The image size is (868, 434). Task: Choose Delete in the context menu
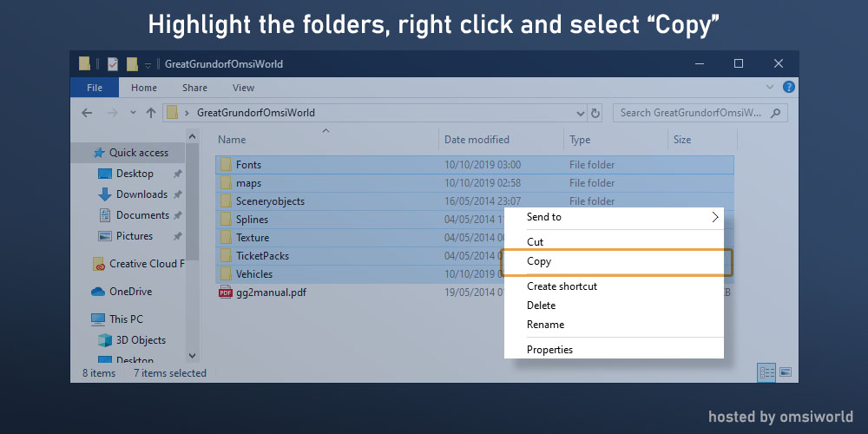[x=614, y=306]
